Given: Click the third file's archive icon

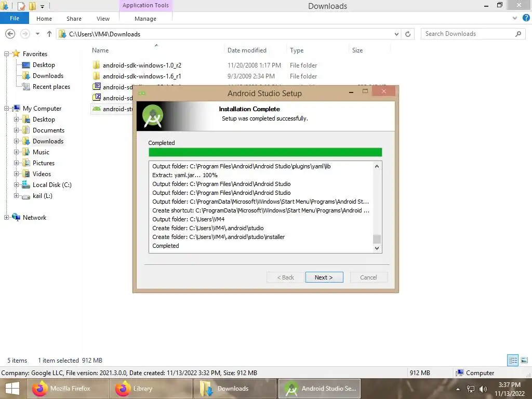Looking at the screenshot, I should 97,87.
